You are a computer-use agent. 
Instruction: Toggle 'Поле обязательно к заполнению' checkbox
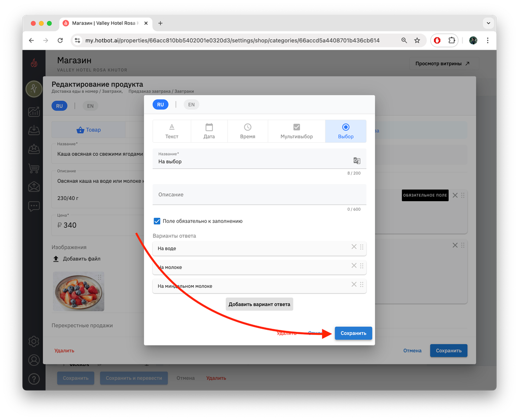pyautogui.click(x=157, y=221)
